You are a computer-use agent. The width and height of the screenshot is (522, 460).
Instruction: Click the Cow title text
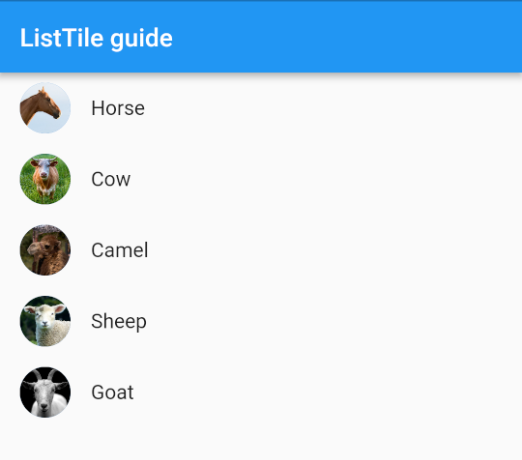(x=111, y=179)
